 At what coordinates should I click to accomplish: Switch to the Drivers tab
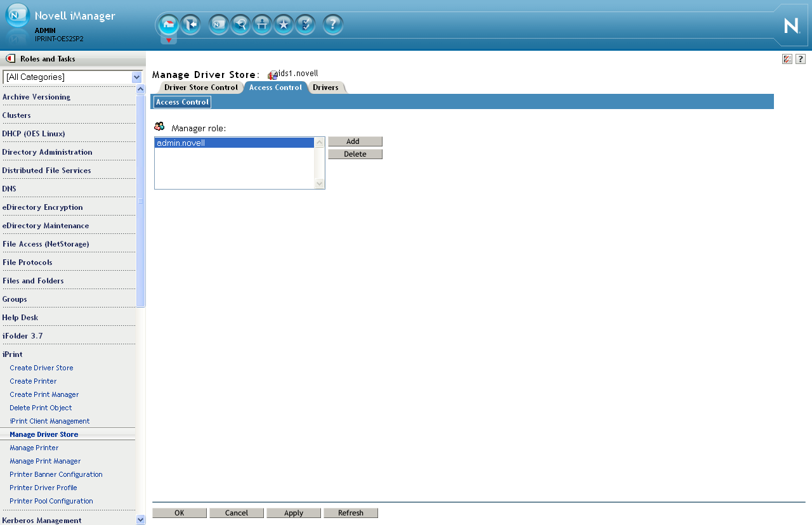point(325,87)
